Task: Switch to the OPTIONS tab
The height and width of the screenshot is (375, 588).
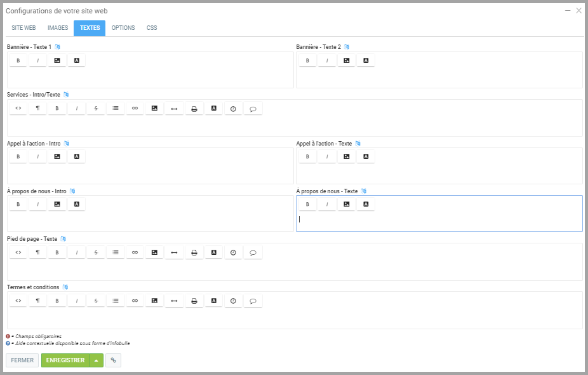Action: tap(123, 28)
